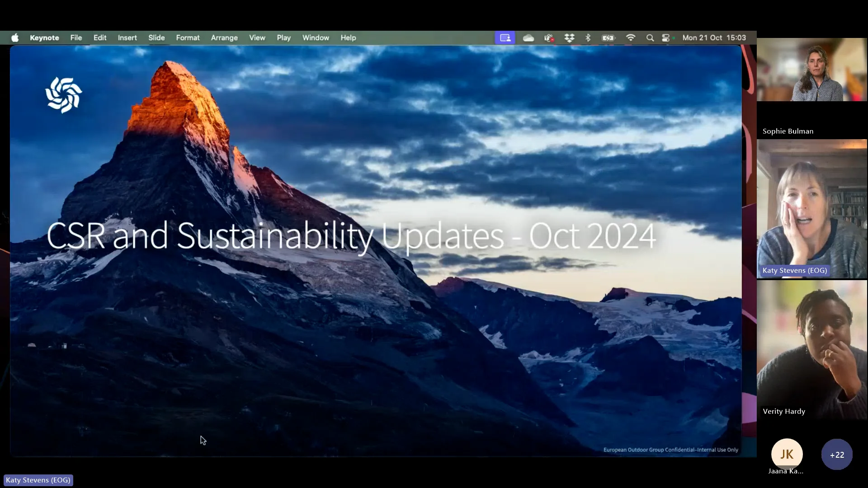Image resolution: width=868 pixels, height=488 pixels.
Task: Open the cloud storage icon in menu bar
Action: [x=528, y=38]
